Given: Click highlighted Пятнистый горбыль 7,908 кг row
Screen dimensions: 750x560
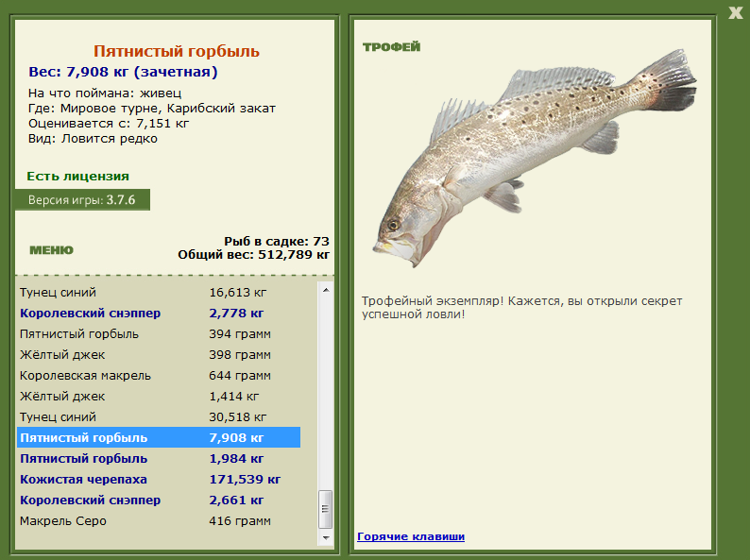Looking at the screenshot, I should point(159,437).
